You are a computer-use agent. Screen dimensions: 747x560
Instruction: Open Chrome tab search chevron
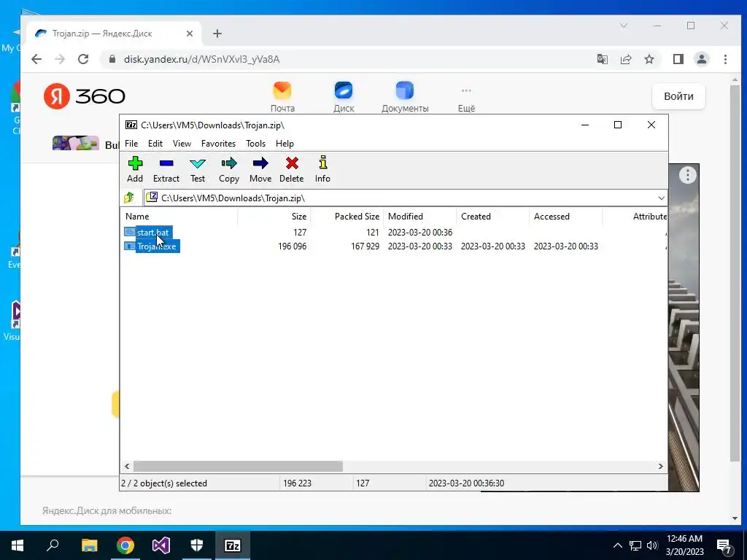(x=623, y=26)
